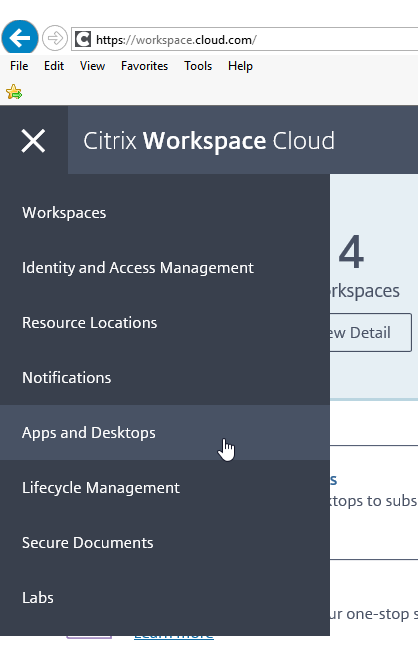Image resolution: width=418 pixels, height=661 pixels.
Task: Click the browser forward arrow button
Action: click(x=55, y=39)
